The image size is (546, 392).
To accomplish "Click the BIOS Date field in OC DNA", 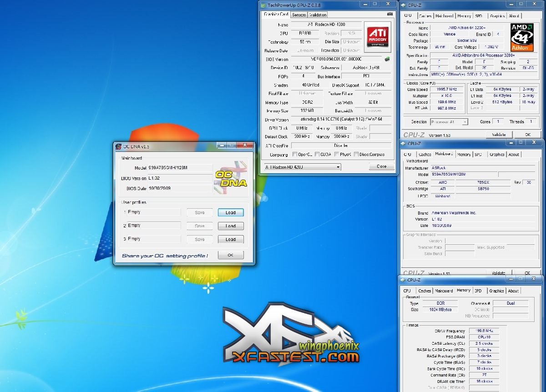I will (180, 188).
